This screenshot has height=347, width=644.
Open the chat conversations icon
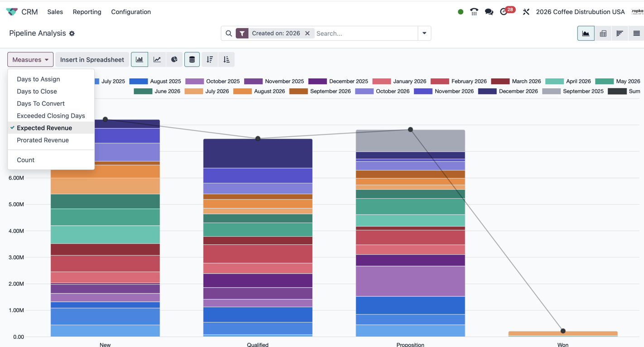pos(489,12)
